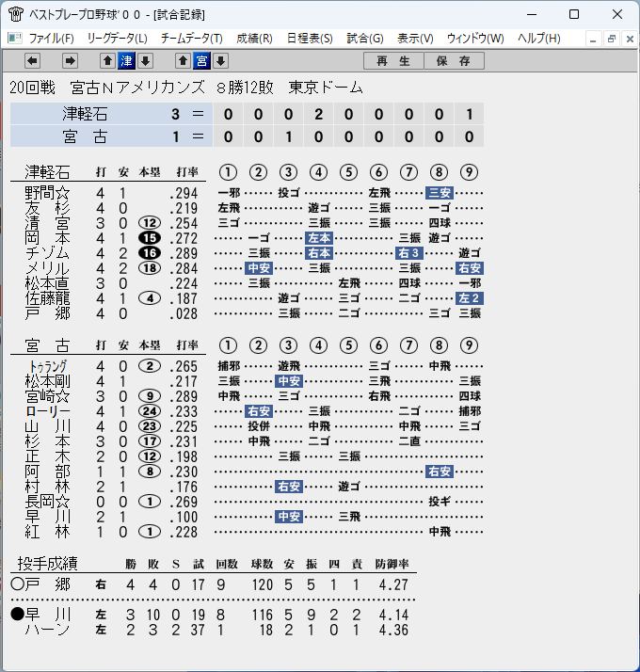
Task: Click the 保存 save button
Action: pyautogui.click(x=454, y=61)
